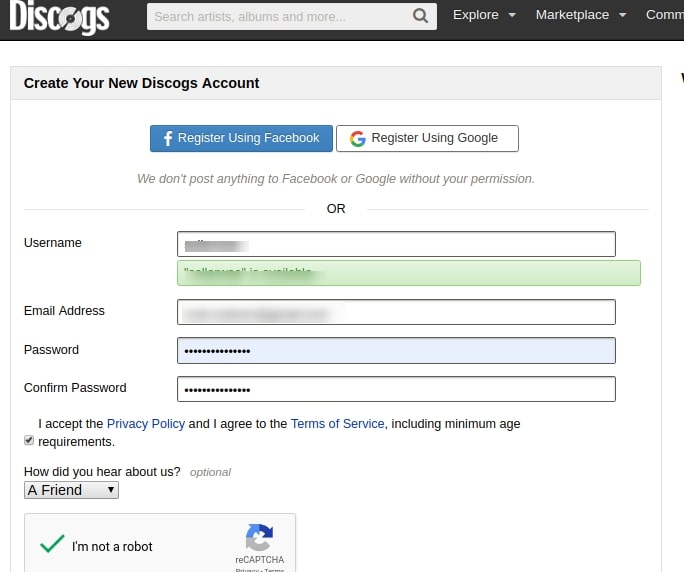Open the 'A Friend' dropdown

click(71, 490)
